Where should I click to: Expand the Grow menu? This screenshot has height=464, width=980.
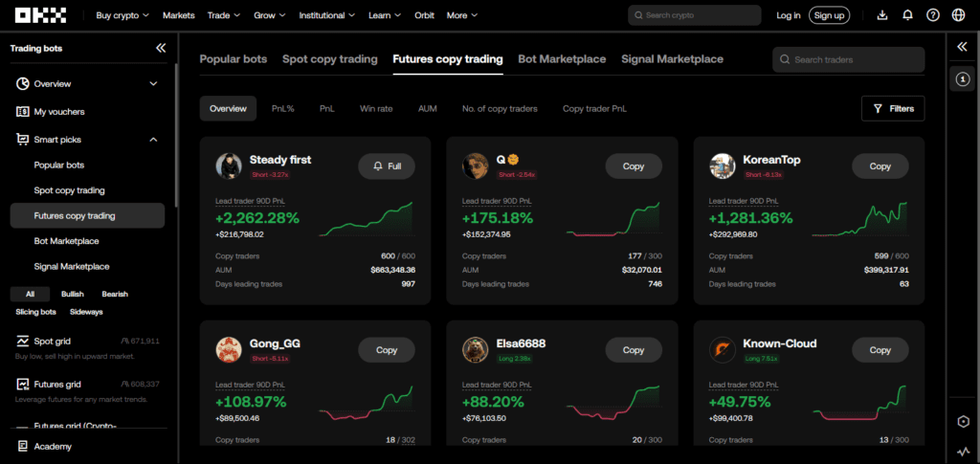(269, 15)
